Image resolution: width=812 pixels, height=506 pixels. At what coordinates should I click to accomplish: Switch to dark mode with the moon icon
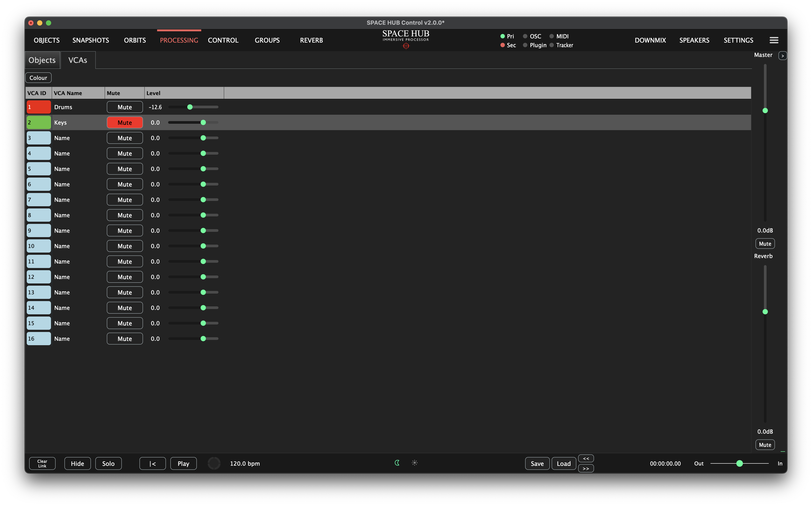(x=397, y=463)
